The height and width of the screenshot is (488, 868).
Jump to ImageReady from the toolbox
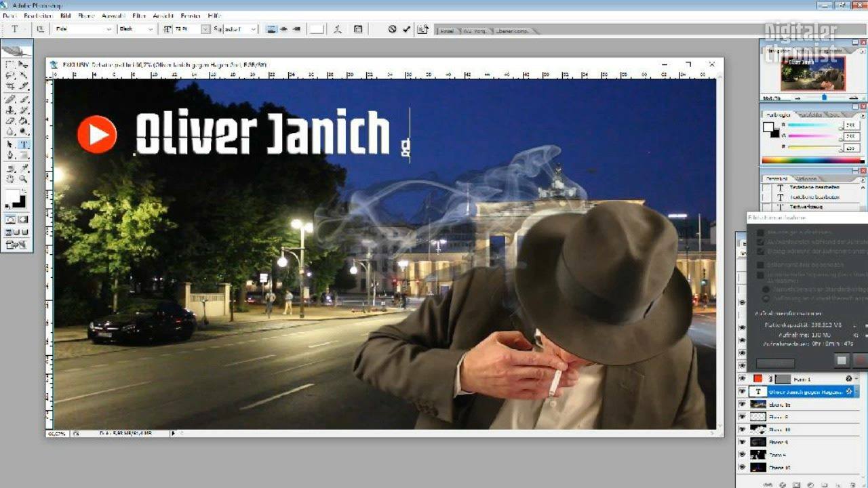pyautogui.click(x=16, y=245)
